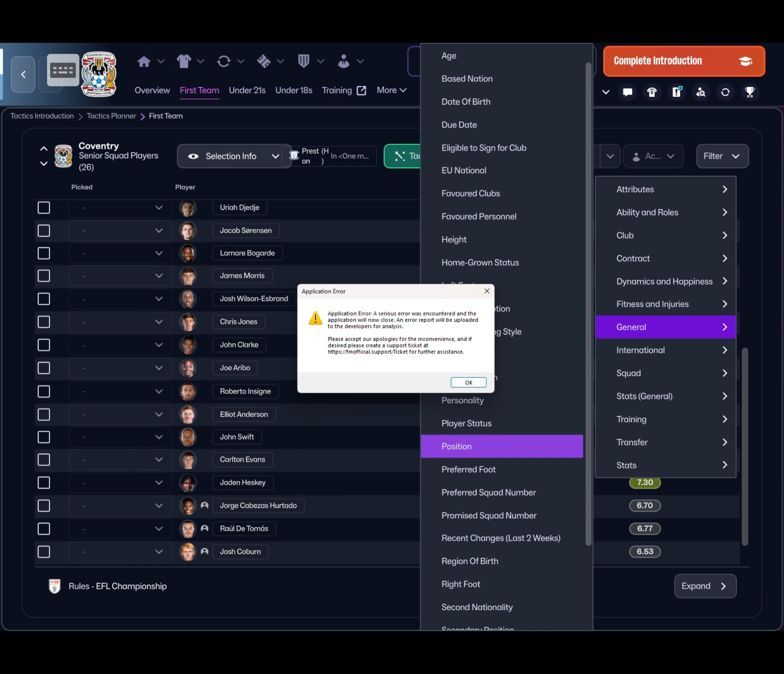Image resolution: width=784 pixels, height=674 pixels.
Task: Click the back arrow navigation button
Action: [23, 74]
